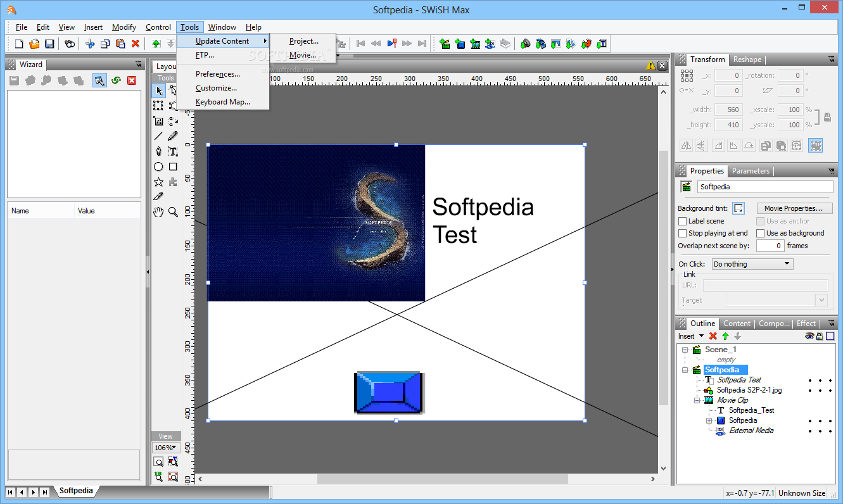Open the On Click dropdown
Screen dimensions: 843x504
point(752,264)
